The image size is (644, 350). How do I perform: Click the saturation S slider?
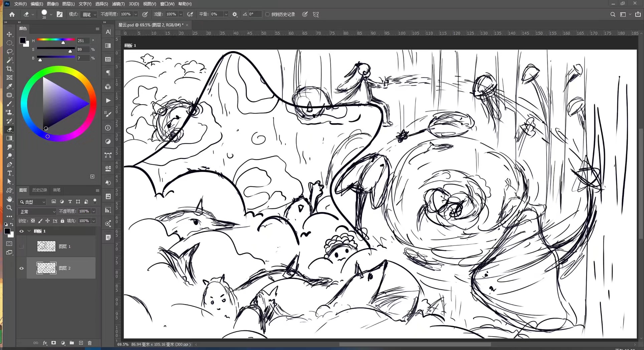[x=56, y=49]
